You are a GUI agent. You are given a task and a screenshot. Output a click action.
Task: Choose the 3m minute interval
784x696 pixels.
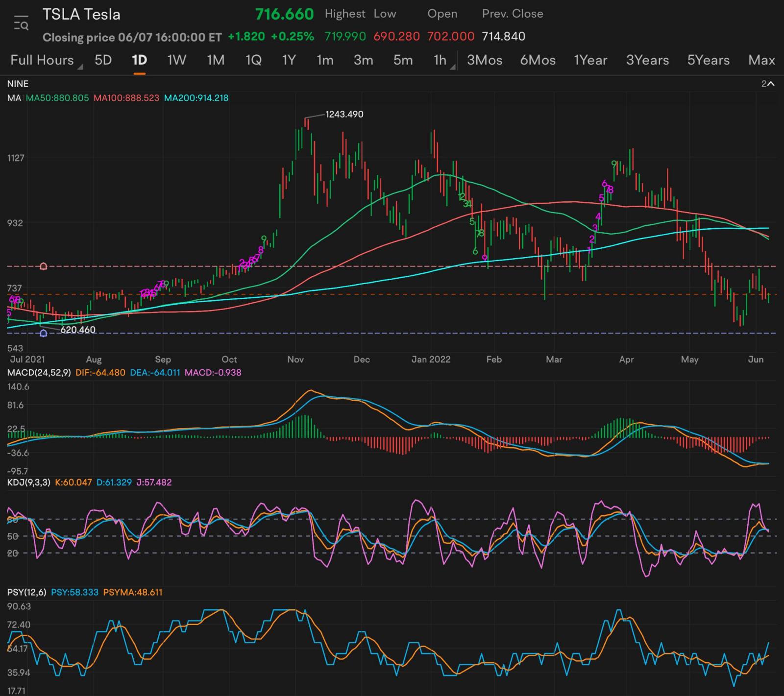tap(364, 60)
